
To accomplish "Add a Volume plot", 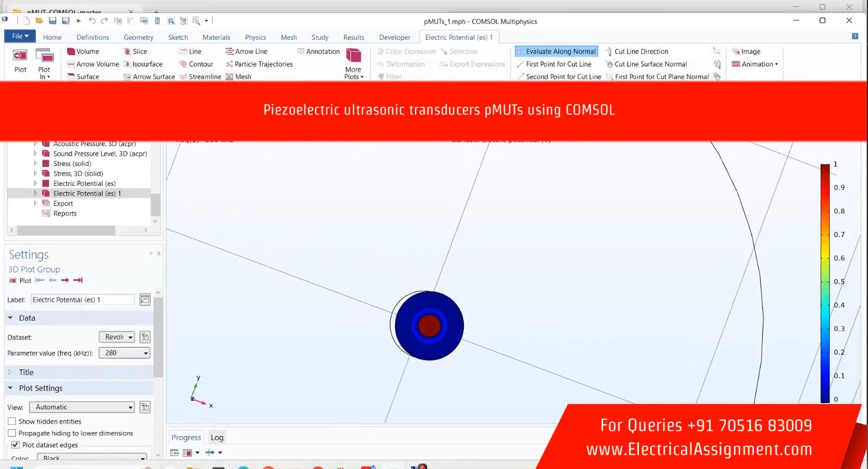I will [83, 51].
